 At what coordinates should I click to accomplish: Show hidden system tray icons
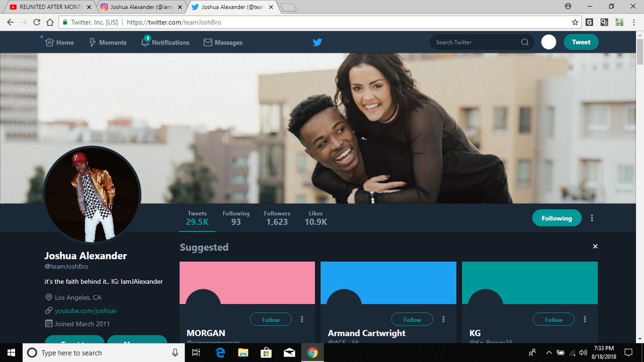(548, 352)
